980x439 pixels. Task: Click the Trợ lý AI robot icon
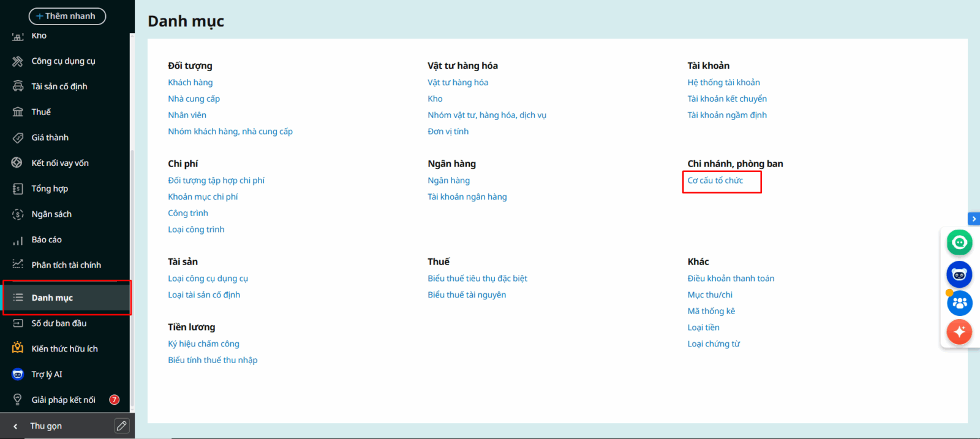coord(18,375)
